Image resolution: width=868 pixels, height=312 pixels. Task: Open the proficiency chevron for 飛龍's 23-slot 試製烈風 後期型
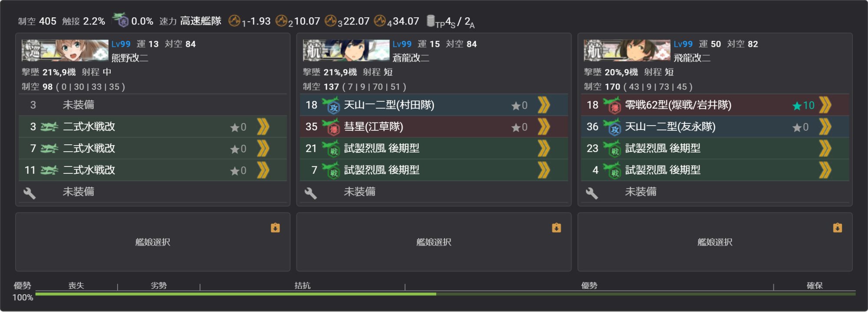click(x=825, y=149)
